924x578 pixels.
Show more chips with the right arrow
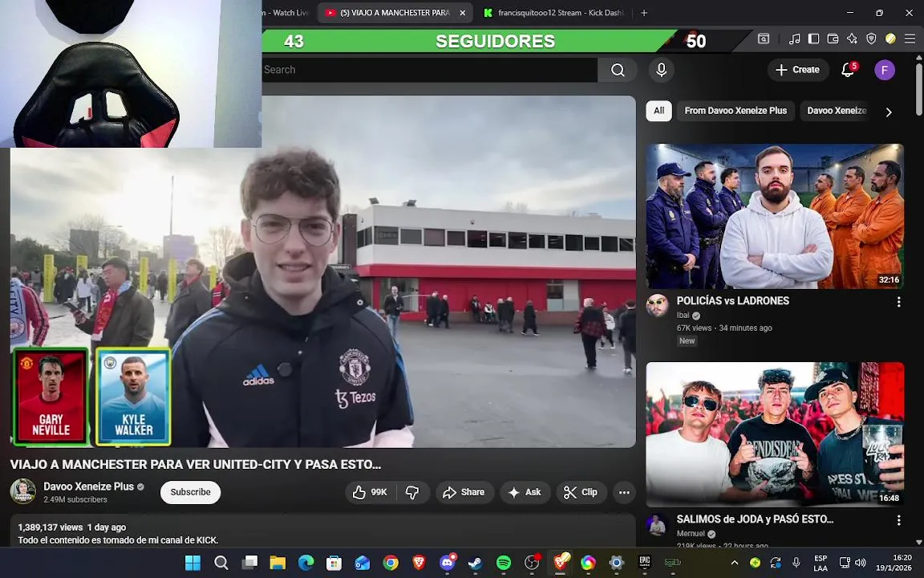pyautogui.click(x=889, y=112)
